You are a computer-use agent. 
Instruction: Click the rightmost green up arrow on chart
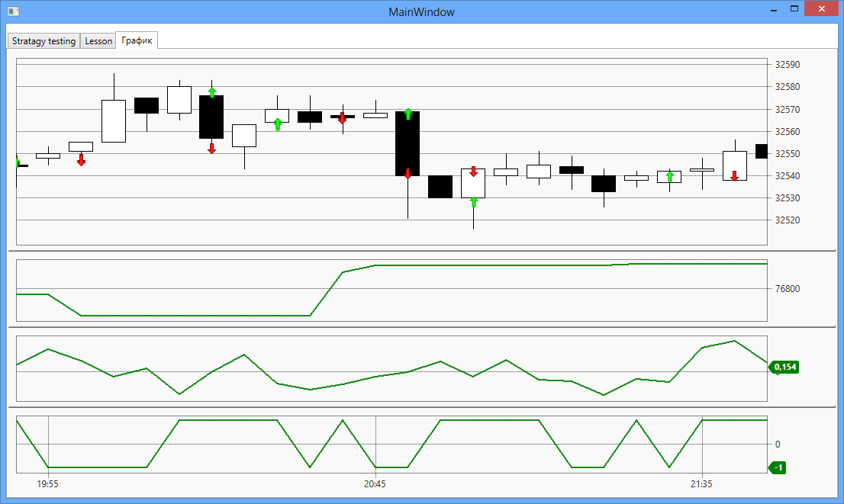coord(669,177)
